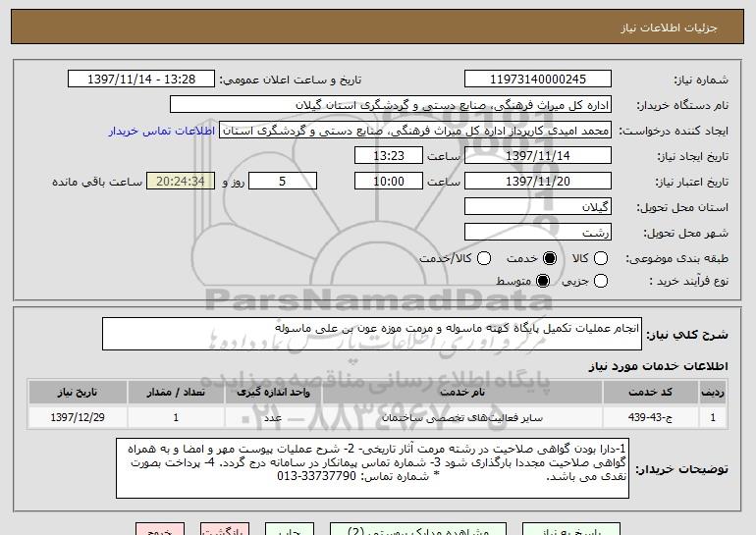
Task: Click the کد خدمت column header
Action: [x=650, y=393]
